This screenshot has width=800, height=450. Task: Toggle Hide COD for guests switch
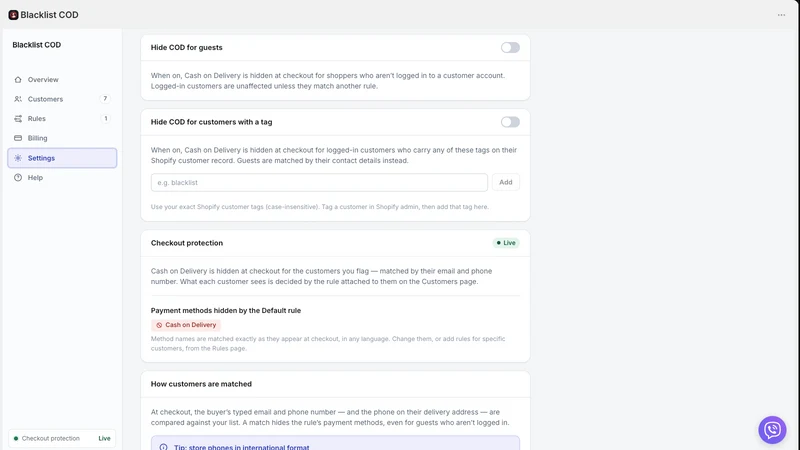(510, 47)
